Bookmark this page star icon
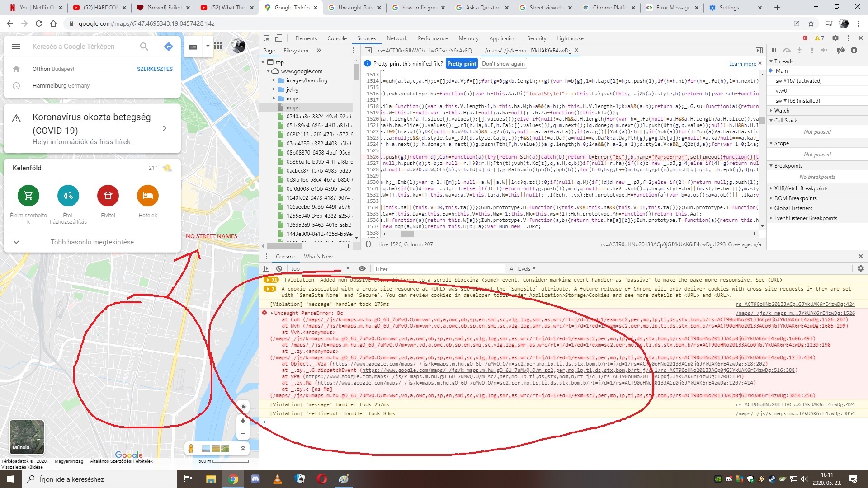The height and width of the screenshot is (488, 868). tap(811, 23)
